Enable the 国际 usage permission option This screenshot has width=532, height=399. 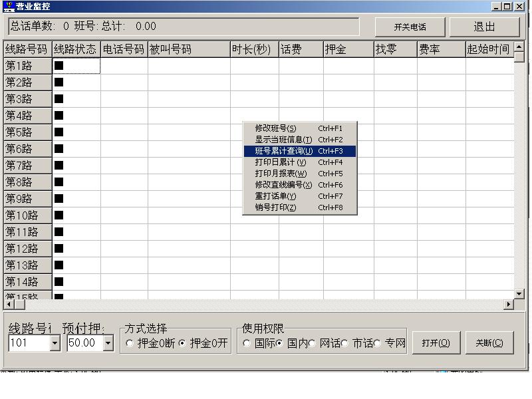pyautogui.click(x=247, y=344)
